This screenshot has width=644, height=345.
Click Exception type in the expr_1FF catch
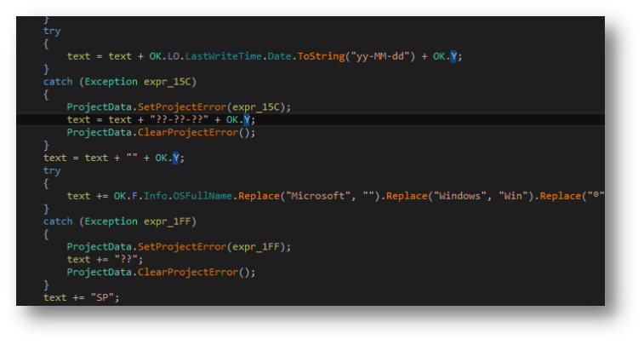(111, 221)
